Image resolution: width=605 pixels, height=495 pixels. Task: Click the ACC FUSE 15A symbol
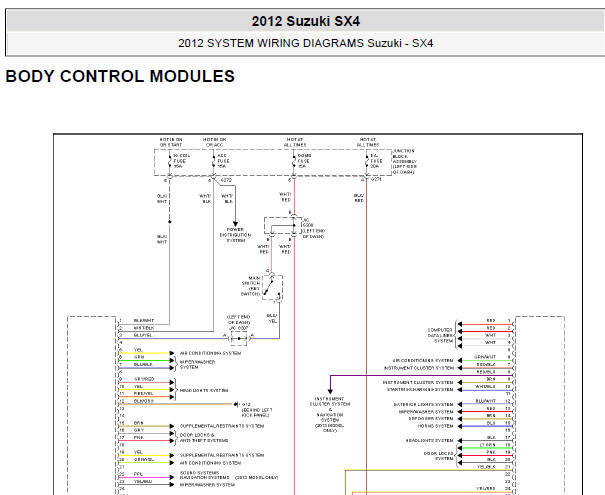click(213, 161)
